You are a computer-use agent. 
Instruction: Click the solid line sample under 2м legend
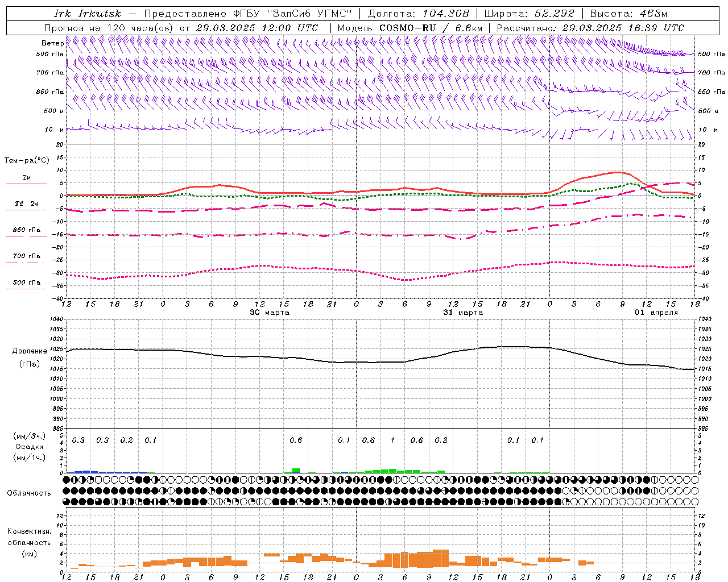pyautogui.click(x=26, y=184)
